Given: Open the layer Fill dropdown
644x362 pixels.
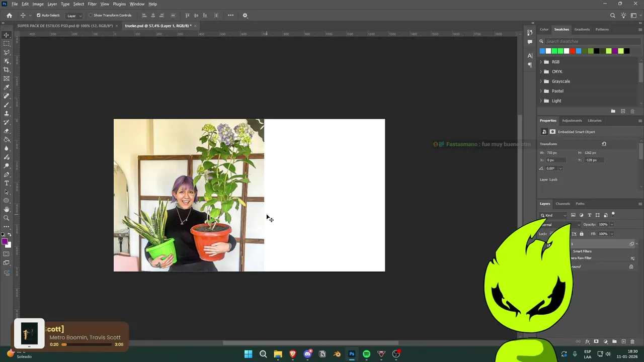Looking at the screenshot, I should click(612, 234).
